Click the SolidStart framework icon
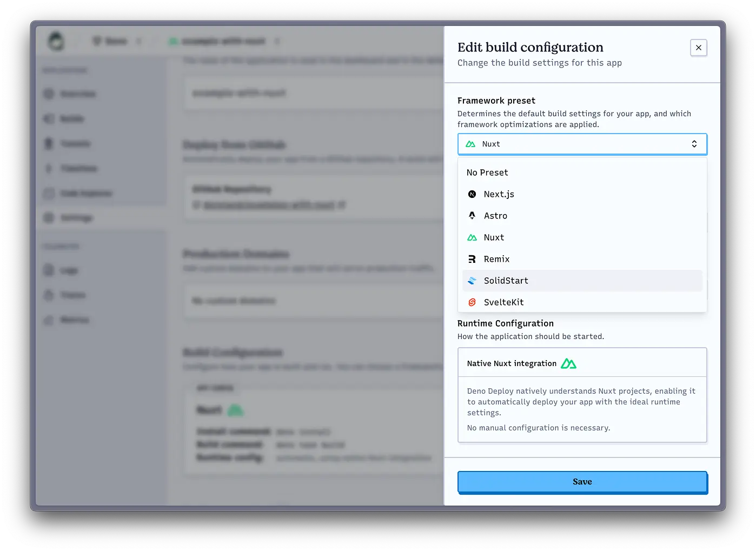756x551 pixels. [x=472, y=280]
